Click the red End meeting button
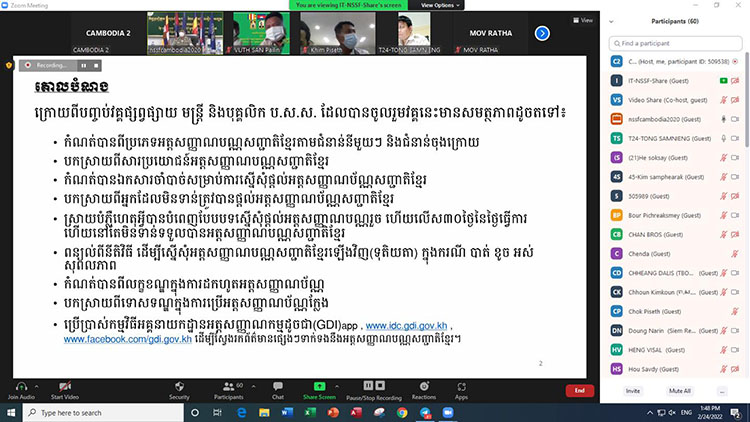750x422 pixels. [x=578, y=390]
